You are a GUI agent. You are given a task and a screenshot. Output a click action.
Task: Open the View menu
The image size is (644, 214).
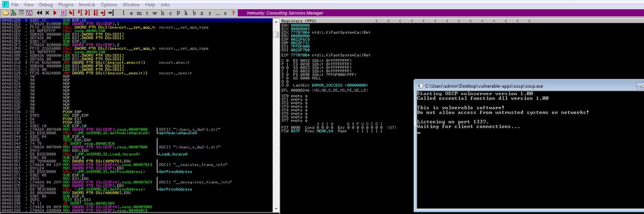tap(29, 4)
